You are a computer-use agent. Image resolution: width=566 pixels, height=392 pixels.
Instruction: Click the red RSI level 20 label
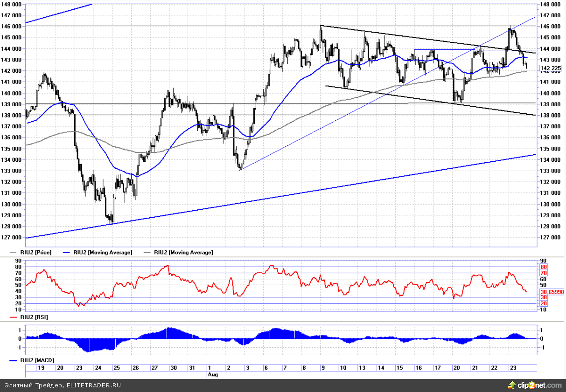click(543, 303)
